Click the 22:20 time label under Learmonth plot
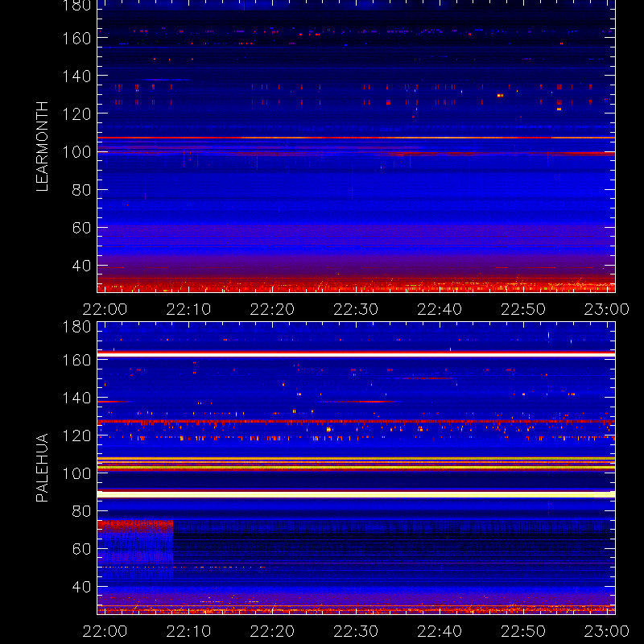This screenshot has height=644, width=644. tap(272, 309)
